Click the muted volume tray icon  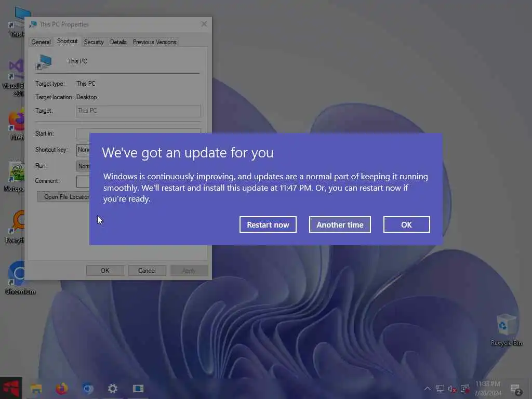453,389
